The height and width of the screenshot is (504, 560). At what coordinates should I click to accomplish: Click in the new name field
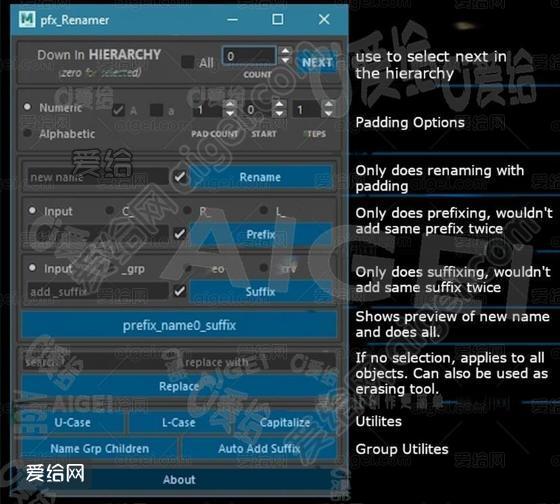click(x=98, y=177)
